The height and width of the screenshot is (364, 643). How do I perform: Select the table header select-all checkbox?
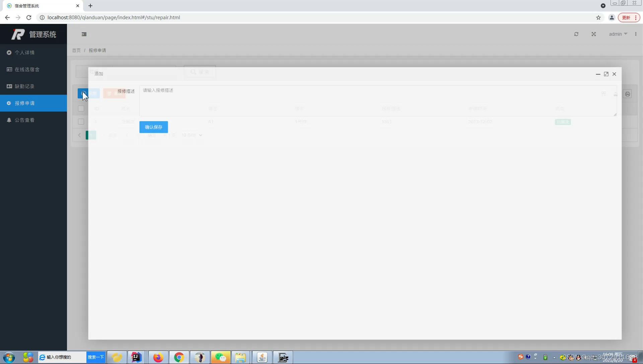[x=81, y=108]
